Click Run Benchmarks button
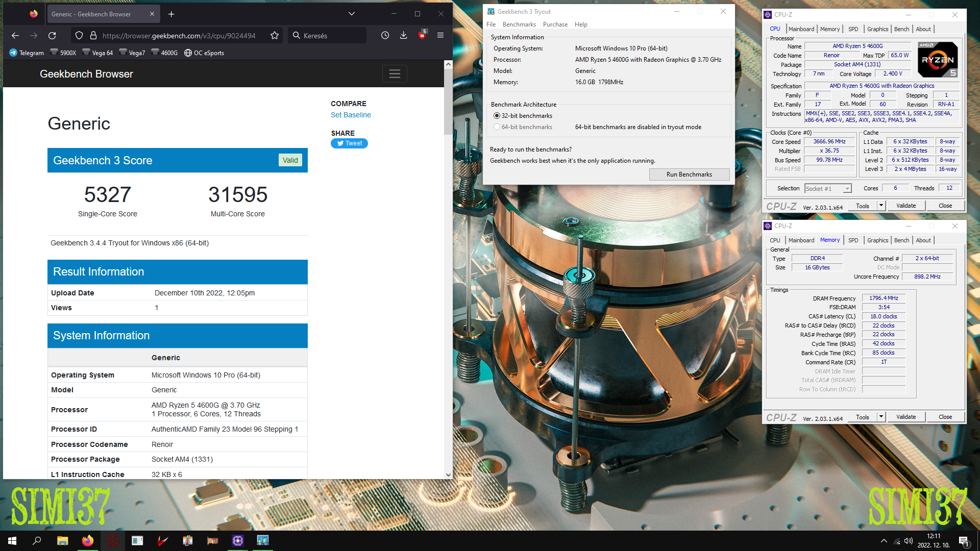 tap(689, 174)
